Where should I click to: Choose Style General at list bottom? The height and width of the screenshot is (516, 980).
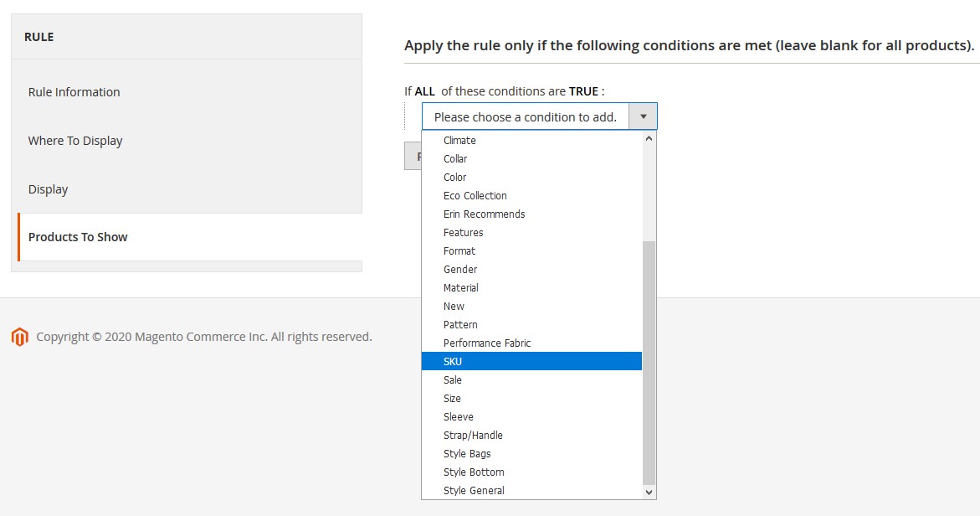coord(474,491)
